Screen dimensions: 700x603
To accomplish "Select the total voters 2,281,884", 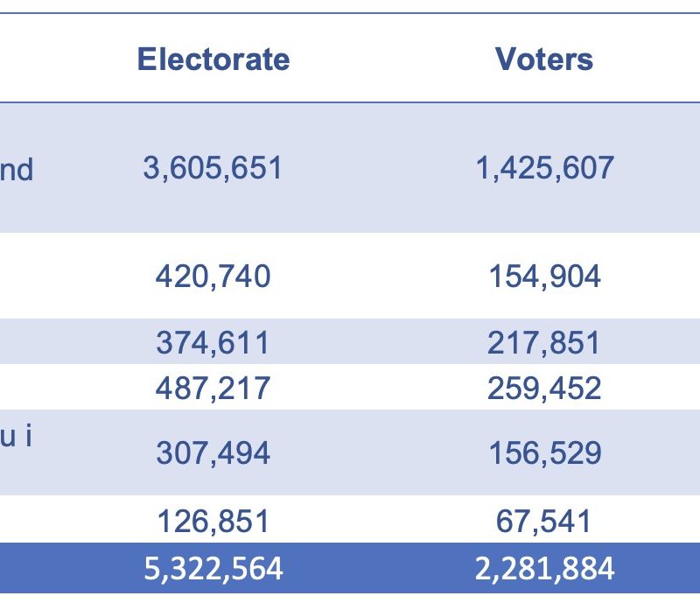I will [544, 569].
